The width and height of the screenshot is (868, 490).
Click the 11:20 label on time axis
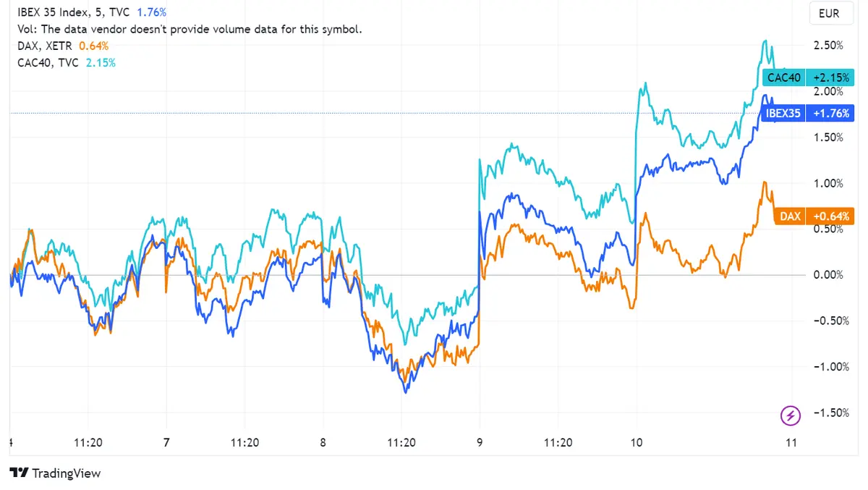[90, 442]
